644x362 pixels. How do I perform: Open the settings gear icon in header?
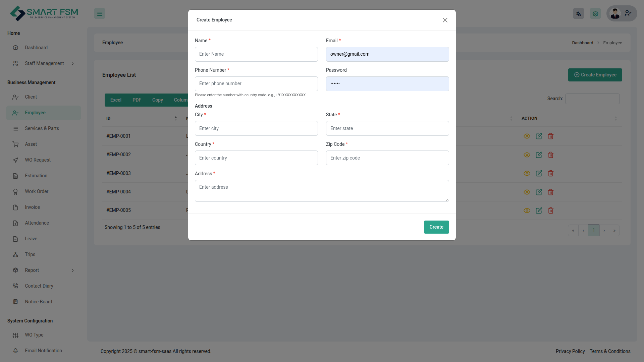[x=595, y=14]
